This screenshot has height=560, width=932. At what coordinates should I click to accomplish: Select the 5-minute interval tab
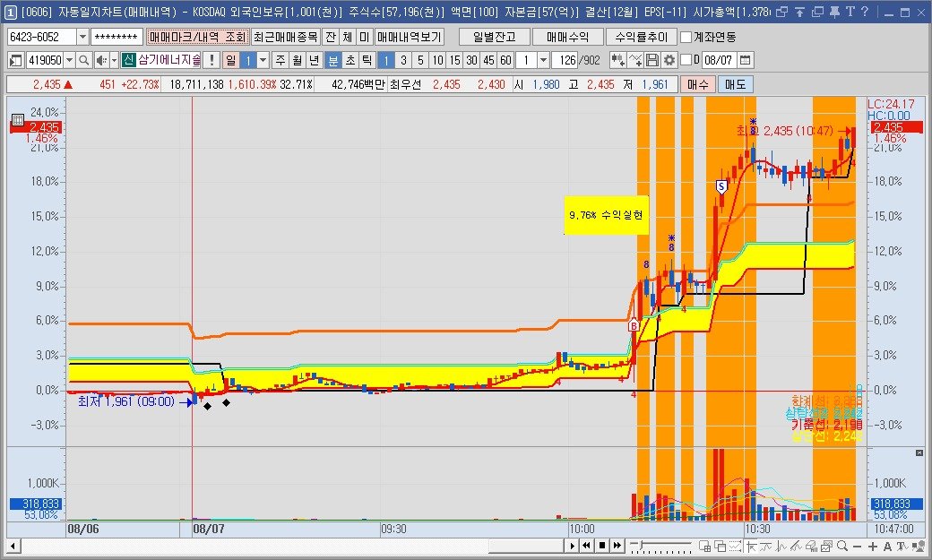point(419,60)
